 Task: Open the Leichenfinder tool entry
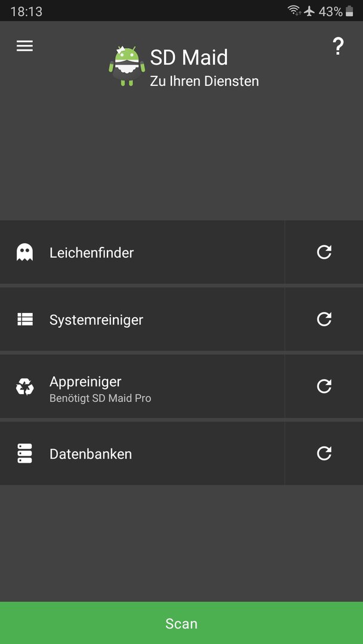[x=142, y=252]
